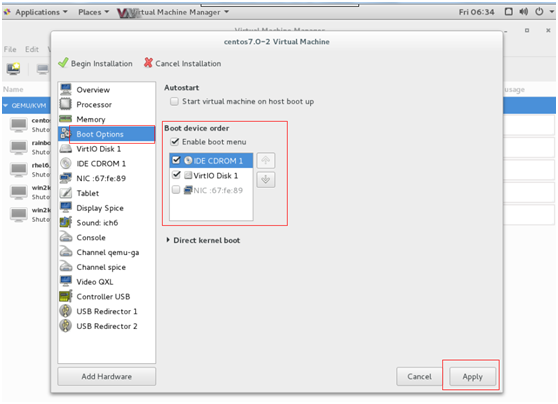Click the window icon in top panel
This screenshot has width=558, height=404.
coord(509,12)
